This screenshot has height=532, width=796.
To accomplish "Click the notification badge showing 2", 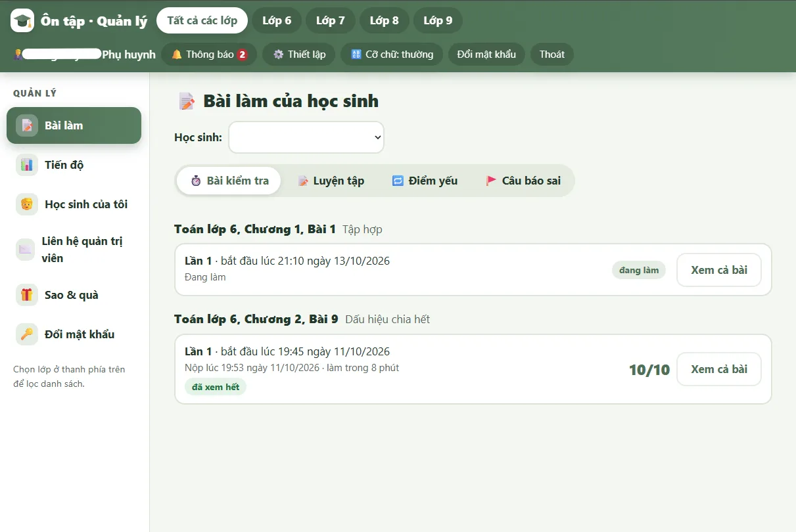I will [242, 55].
